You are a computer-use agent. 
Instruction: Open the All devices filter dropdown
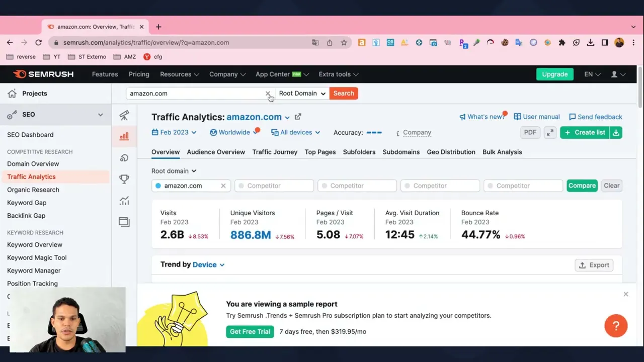(296, 132)
